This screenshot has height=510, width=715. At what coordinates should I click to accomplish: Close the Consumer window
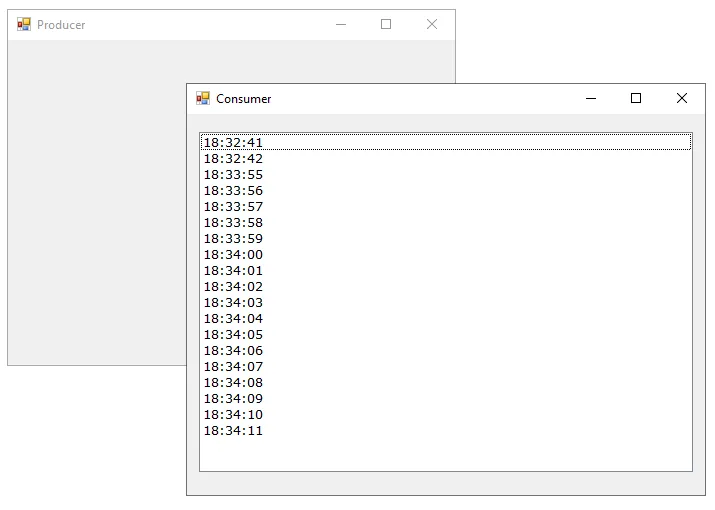click(x=682, y=99)
